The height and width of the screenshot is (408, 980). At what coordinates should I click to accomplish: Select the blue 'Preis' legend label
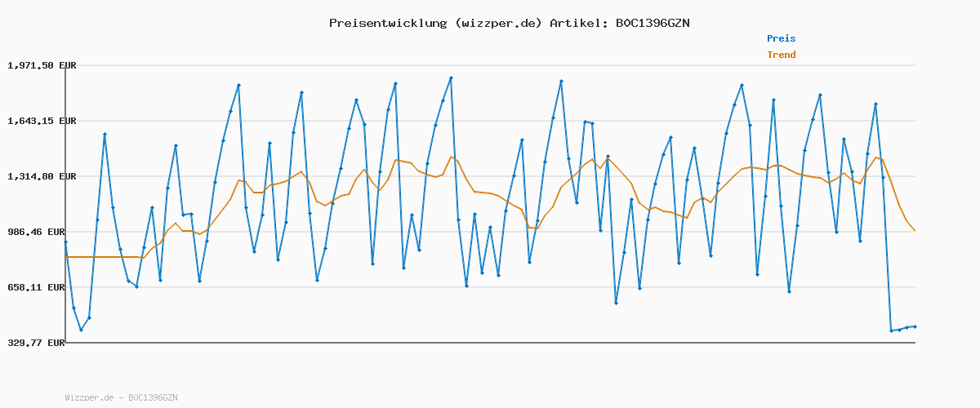pyautogui.click(x=781, y=38)
